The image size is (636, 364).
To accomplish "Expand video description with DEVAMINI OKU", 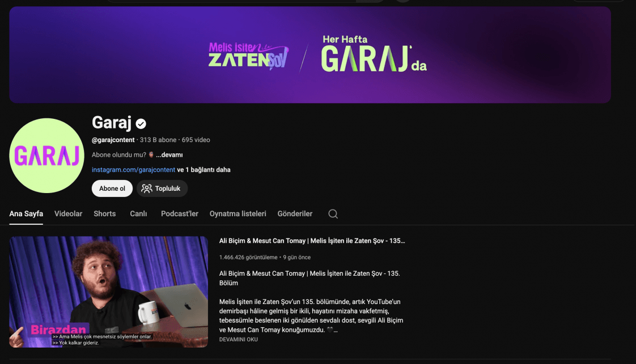I will tap(239, 339).
